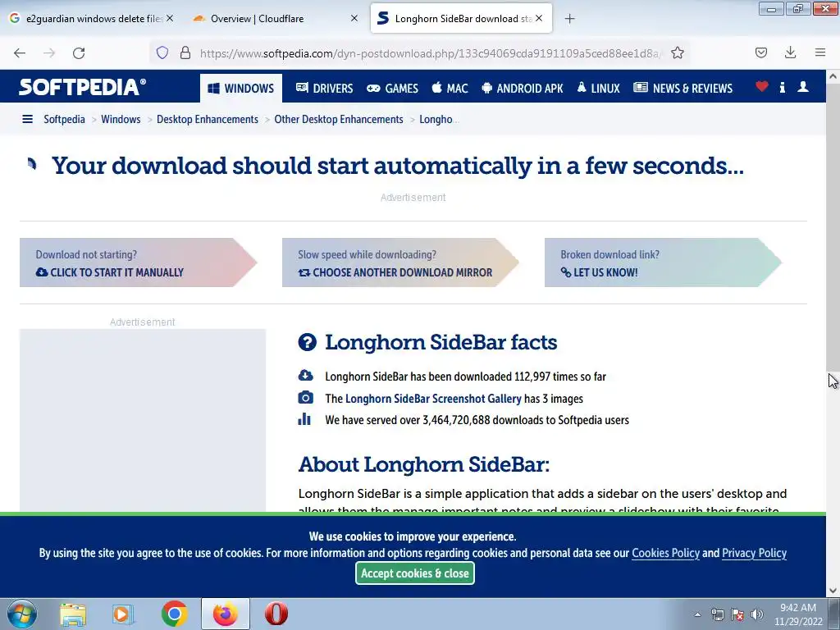The height and width of the screenshot is (630, 840).
Task: Open the Privacy Policy link
Action: (755, 553)
